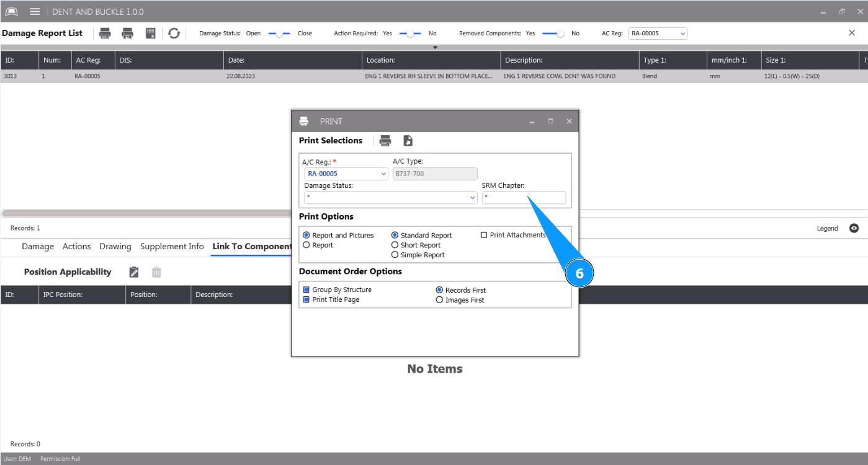Toggle the Damage Status Open/Close slider
The image size is (868, 465).
click(279, 33)
